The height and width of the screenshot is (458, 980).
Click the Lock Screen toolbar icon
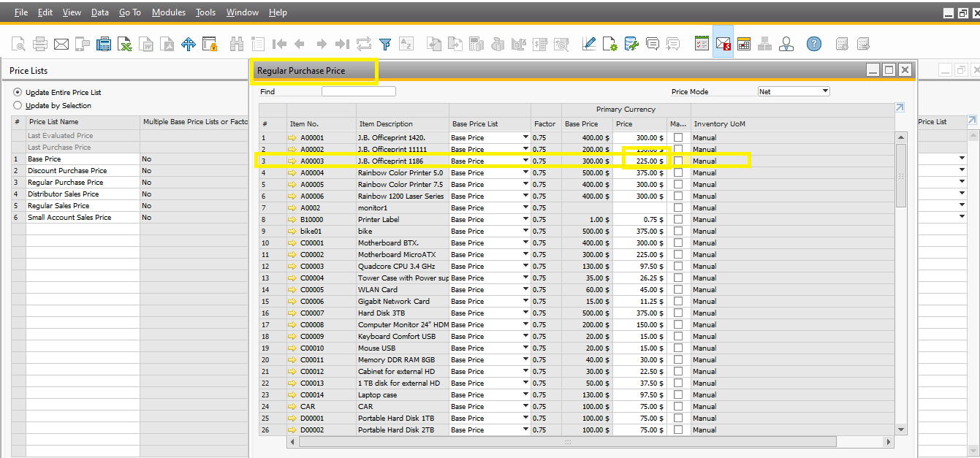point(210,45)
